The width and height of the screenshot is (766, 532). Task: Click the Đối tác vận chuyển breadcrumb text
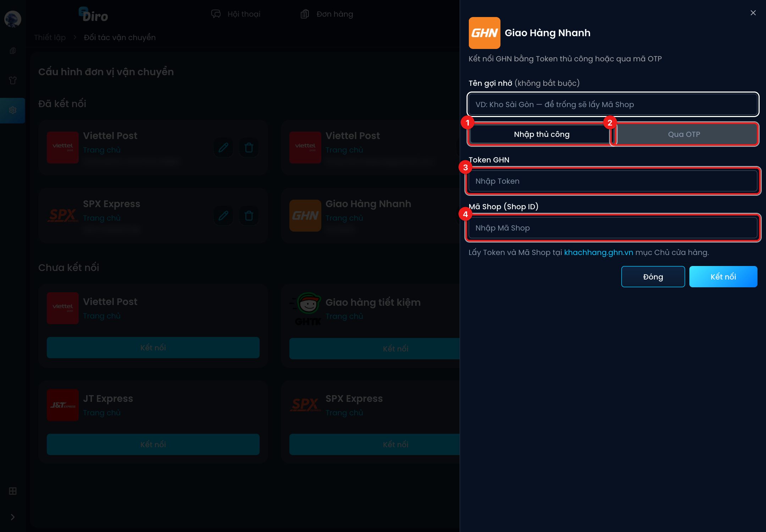pyautogui.click(x=120, y=38)
